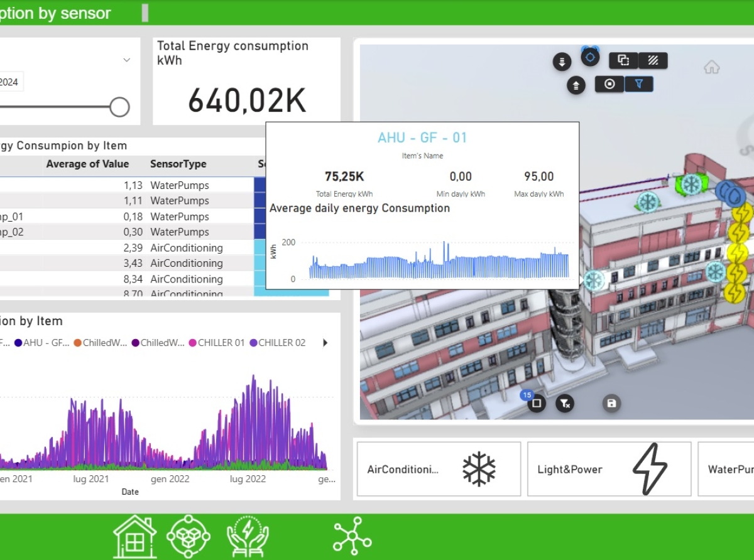Viewport: 754px width, 560px height.
Task: Click the target focus icon in viewer
Action: pyautogui.click(x=590, y=58)
